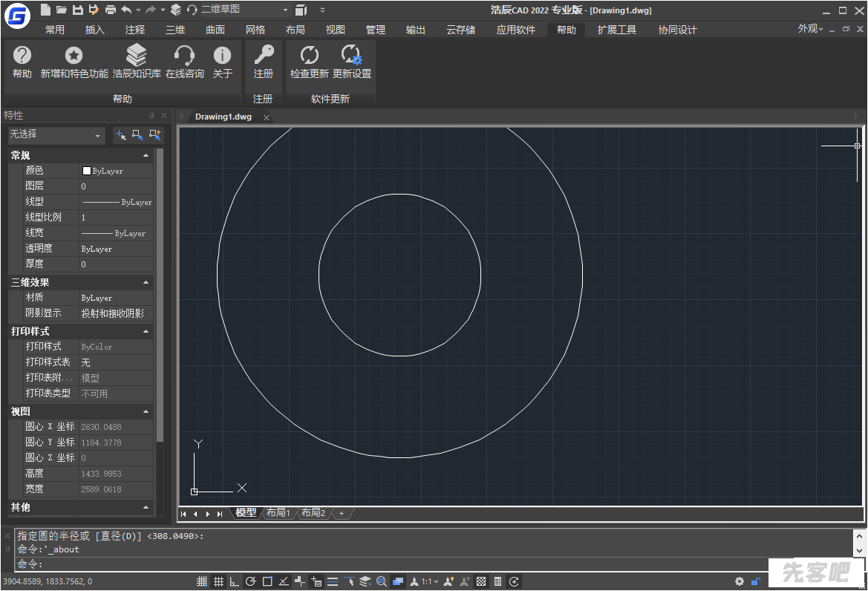Click the save icon in quick access toolbar

click(x=77, y=10)
